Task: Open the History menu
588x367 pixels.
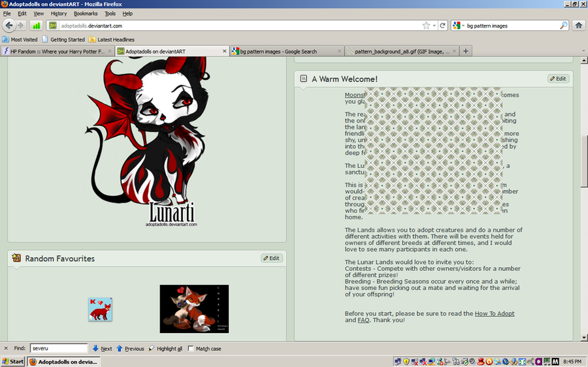Action: (59, 14)
